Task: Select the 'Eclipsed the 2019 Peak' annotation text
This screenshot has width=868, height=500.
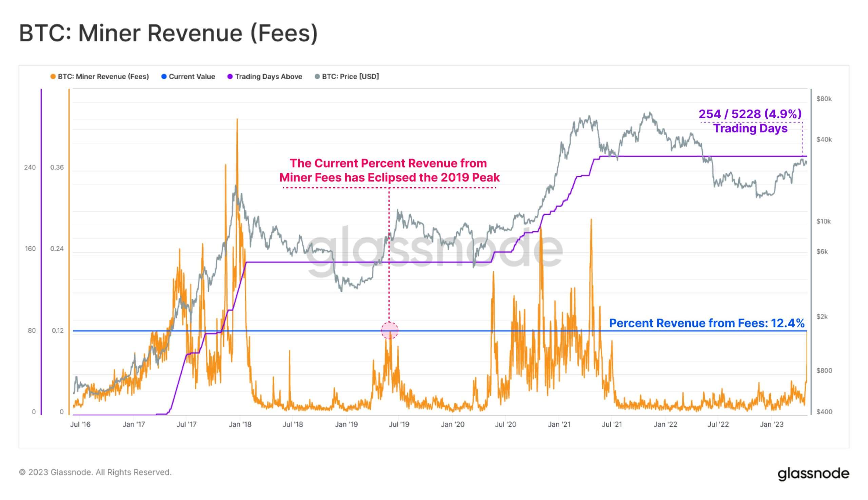Action: (389, 177)
